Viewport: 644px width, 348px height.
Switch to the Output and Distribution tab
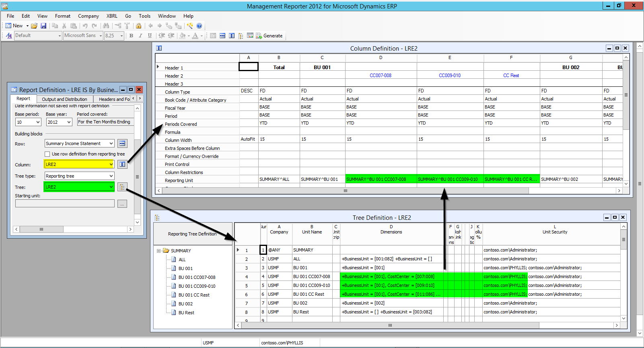pos(64,99)
